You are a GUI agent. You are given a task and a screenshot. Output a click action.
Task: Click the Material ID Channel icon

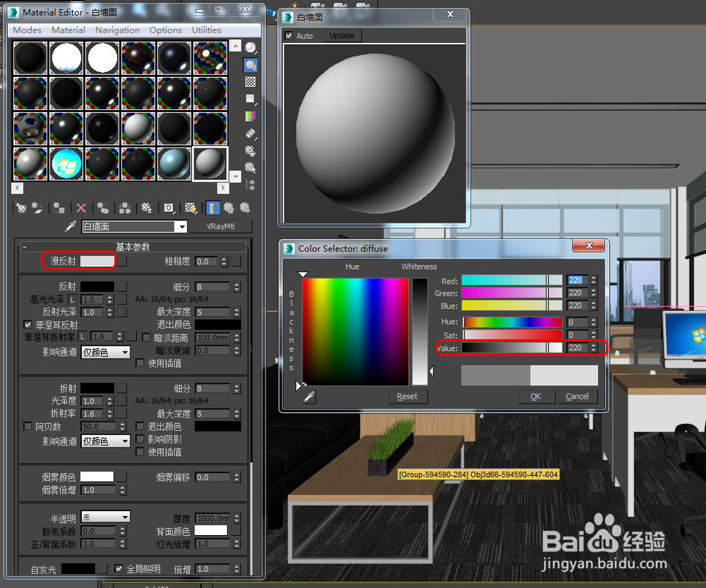tap(169, 208)
